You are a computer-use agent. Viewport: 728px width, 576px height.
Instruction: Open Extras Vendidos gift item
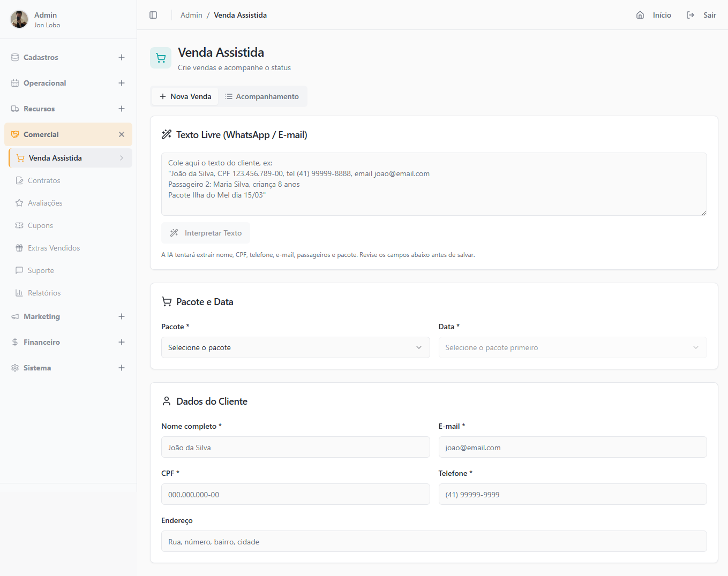(54, 248)
